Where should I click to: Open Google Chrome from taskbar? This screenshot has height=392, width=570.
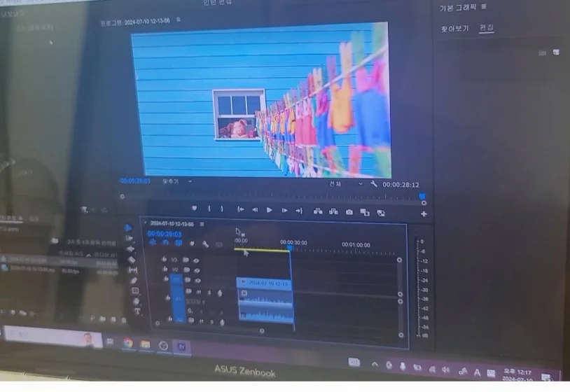128,343
